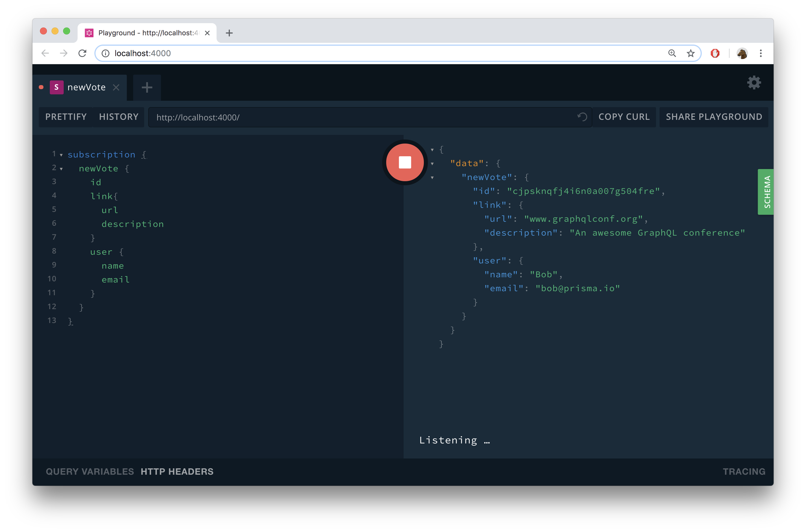Click the "description" field in query
806x532 pixels.
133,224
